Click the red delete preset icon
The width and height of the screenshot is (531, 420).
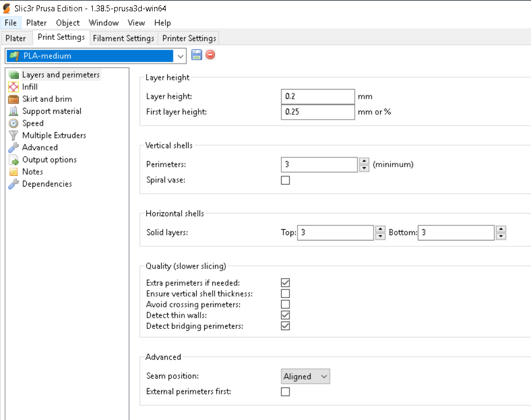click(210, 55)
